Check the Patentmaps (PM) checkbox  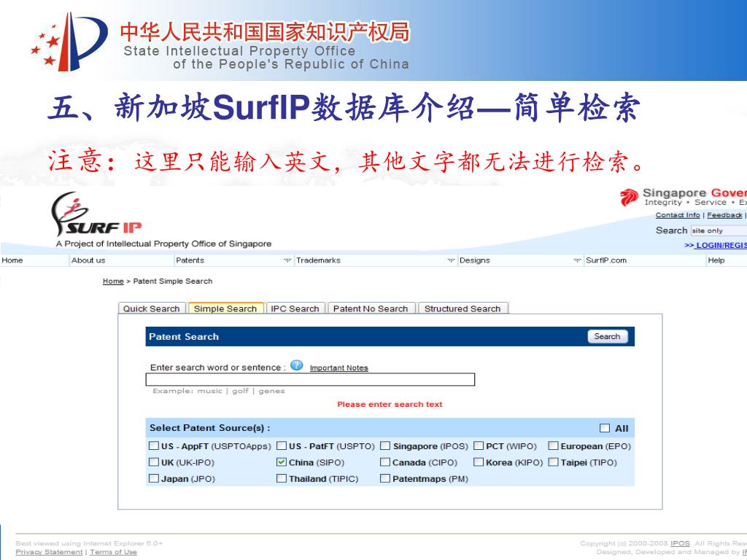click(385, 478)
